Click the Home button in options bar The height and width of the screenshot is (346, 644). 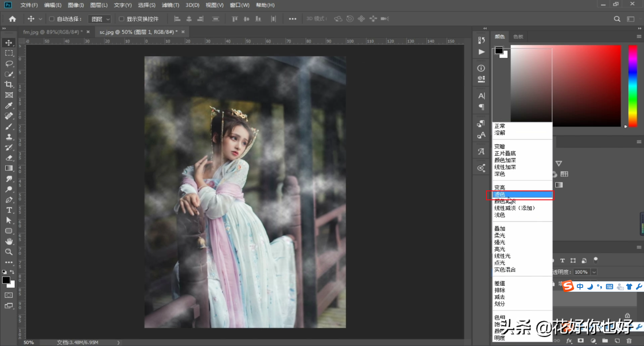[13, 19]
